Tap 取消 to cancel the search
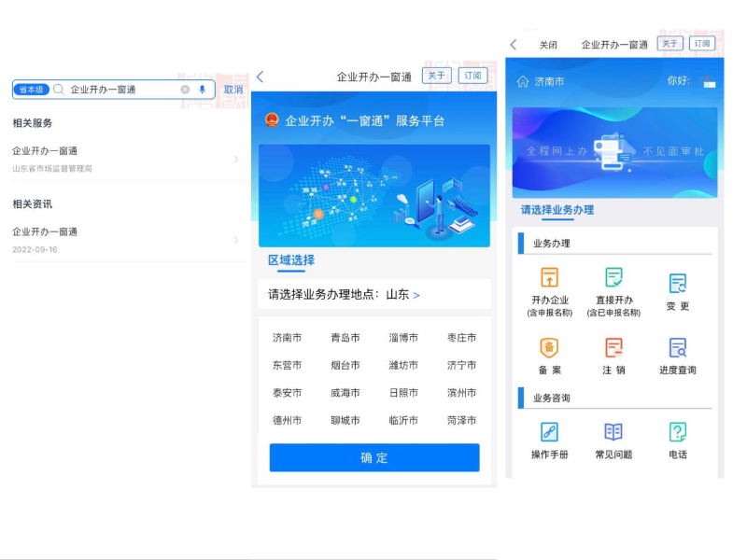The width and height of the screenshot is (747, 560). (233, 90)
